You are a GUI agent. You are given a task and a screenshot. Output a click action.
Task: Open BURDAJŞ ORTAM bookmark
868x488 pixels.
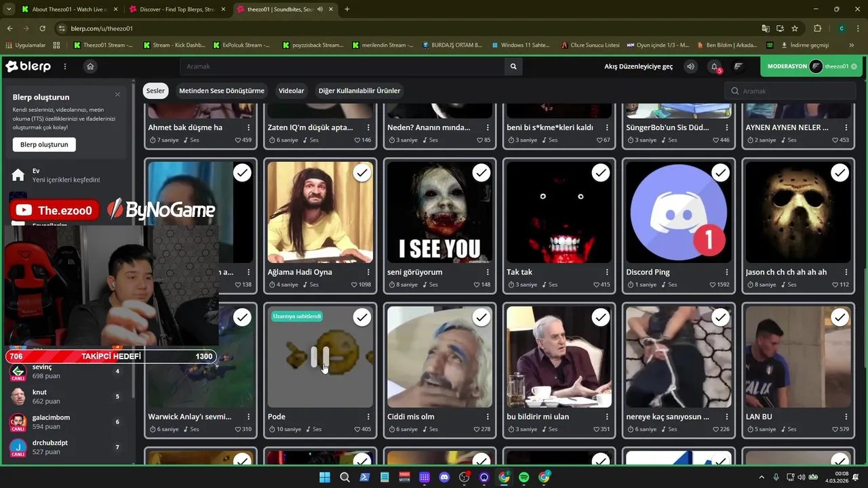tap(452, 45)
